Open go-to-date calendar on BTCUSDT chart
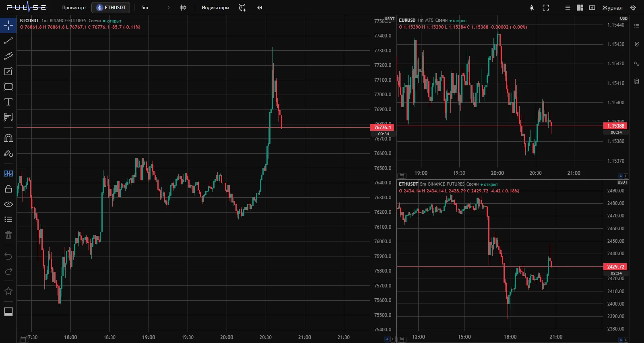Viewport: 644px width, 343px height. tap(23, 339)
